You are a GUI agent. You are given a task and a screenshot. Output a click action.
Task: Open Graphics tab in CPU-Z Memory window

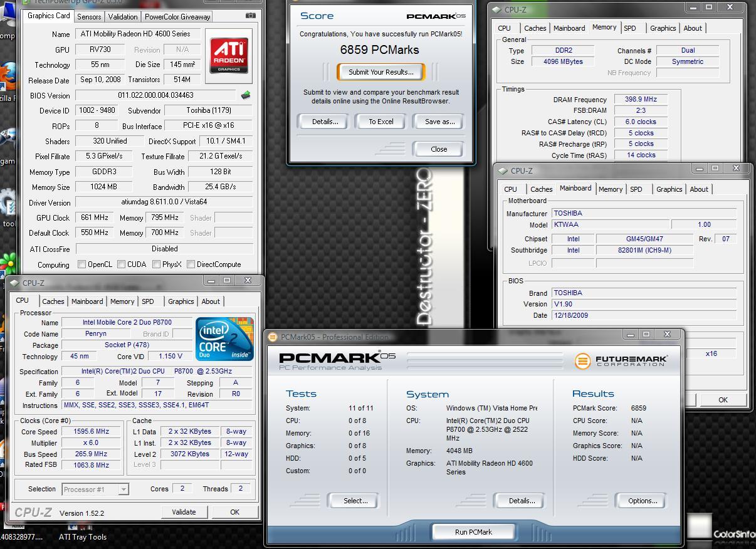pos(663,28)
